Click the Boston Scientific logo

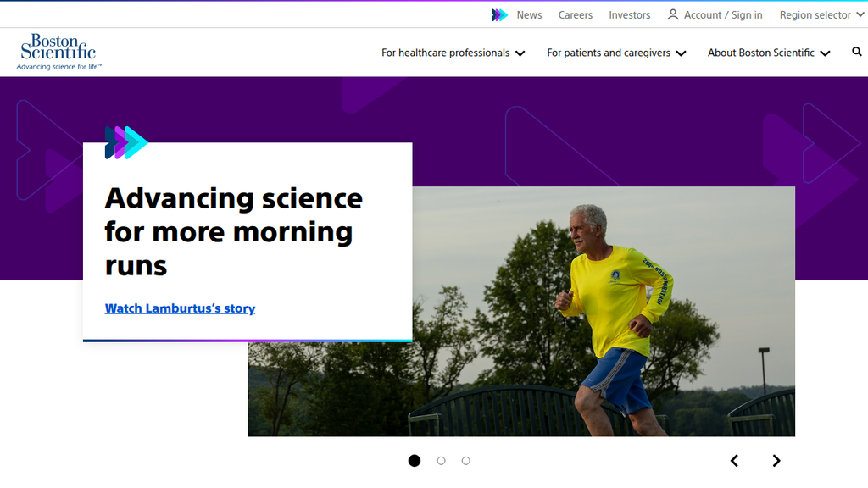coord(58,52)
